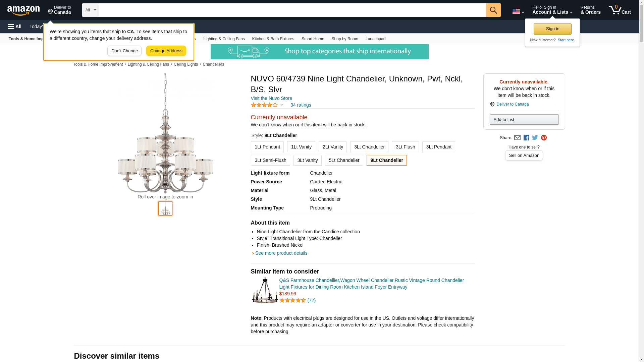644x362 pixels.
Task: Open the shopping cart
Action: 620,10
